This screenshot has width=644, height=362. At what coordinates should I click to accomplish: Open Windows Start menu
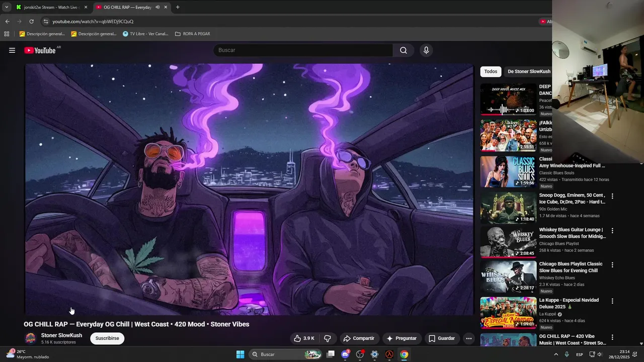click(240, 354)
